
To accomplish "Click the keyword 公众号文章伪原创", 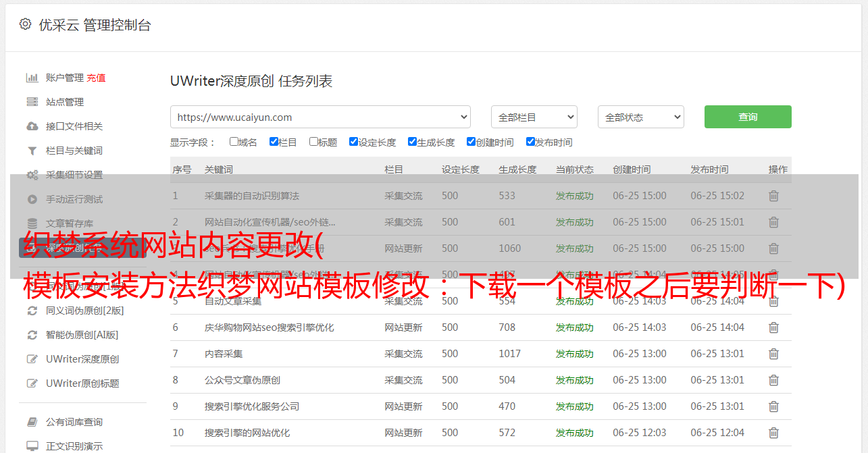I will [242, 380].
